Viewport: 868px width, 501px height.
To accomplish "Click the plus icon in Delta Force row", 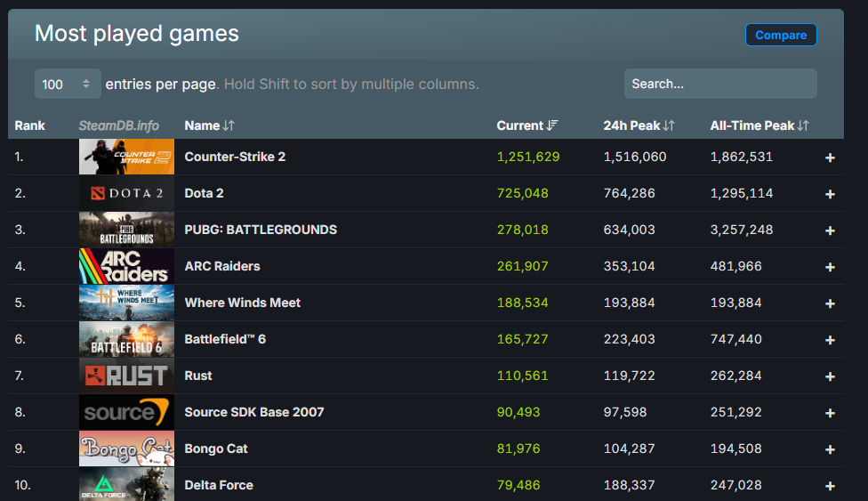I will (x=830, y=486).
